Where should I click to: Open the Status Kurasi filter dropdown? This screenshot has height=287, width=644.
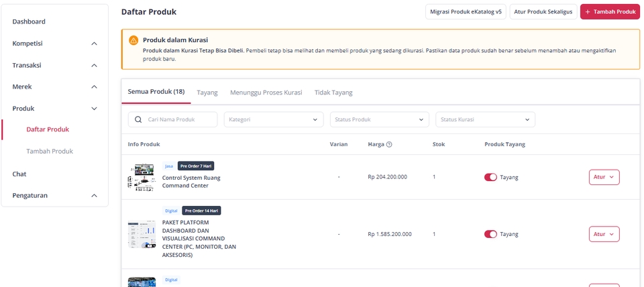pos(485,119)
